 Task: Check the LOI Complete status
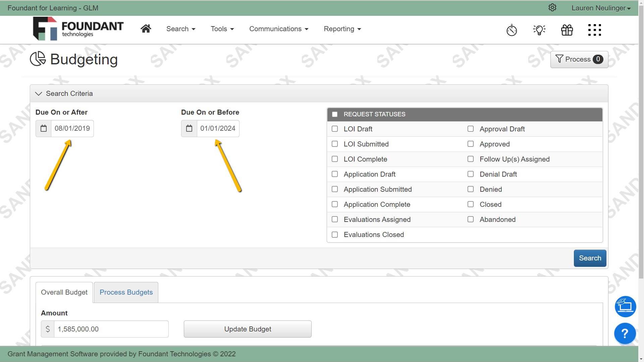coord(335,159)
